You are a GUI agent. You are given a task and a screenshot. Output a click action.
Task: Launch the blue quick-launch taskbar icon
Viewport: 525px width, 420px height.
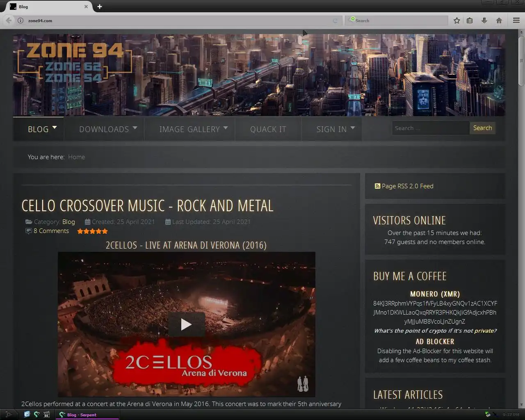point(27,414)
